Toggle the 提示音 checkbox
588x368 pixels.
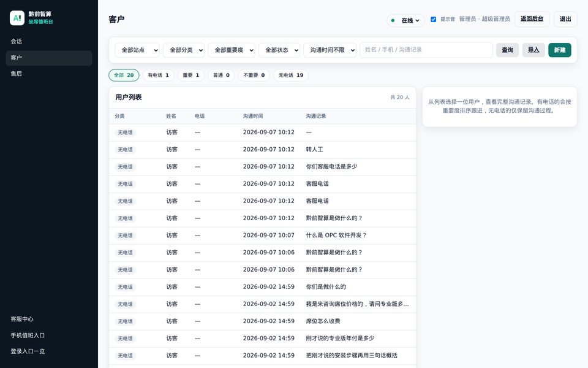[433, 19]
